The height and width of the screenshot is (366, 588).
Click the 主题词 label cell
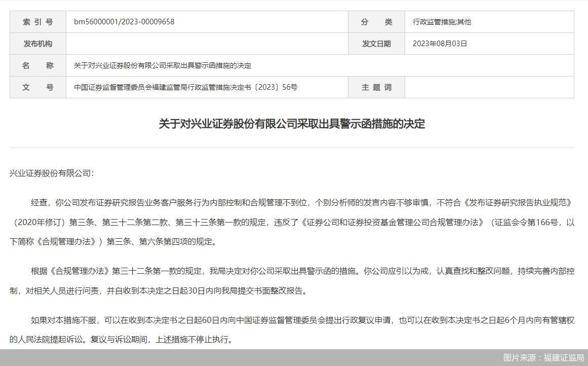point(376,87)
